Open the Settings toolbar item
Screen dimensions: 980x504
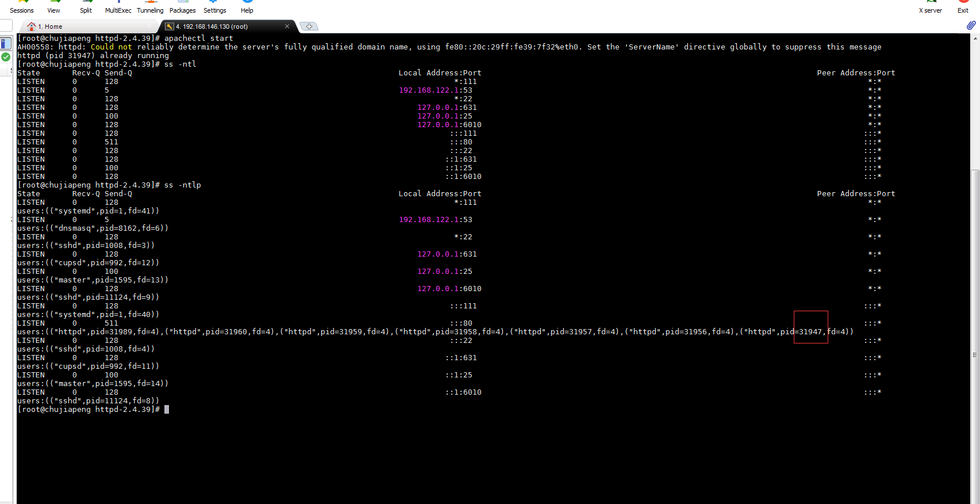(214, 7)
